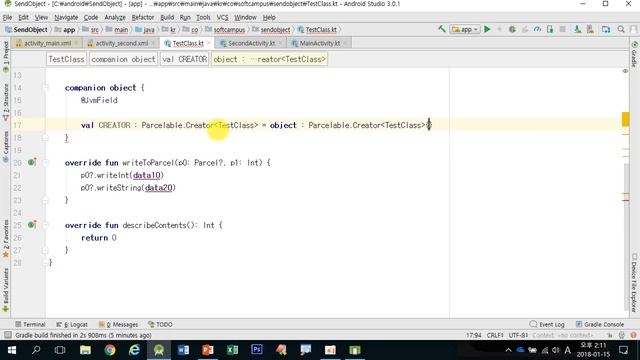
Task: Click TestClass structure breadcrumb
Action: 66,59
